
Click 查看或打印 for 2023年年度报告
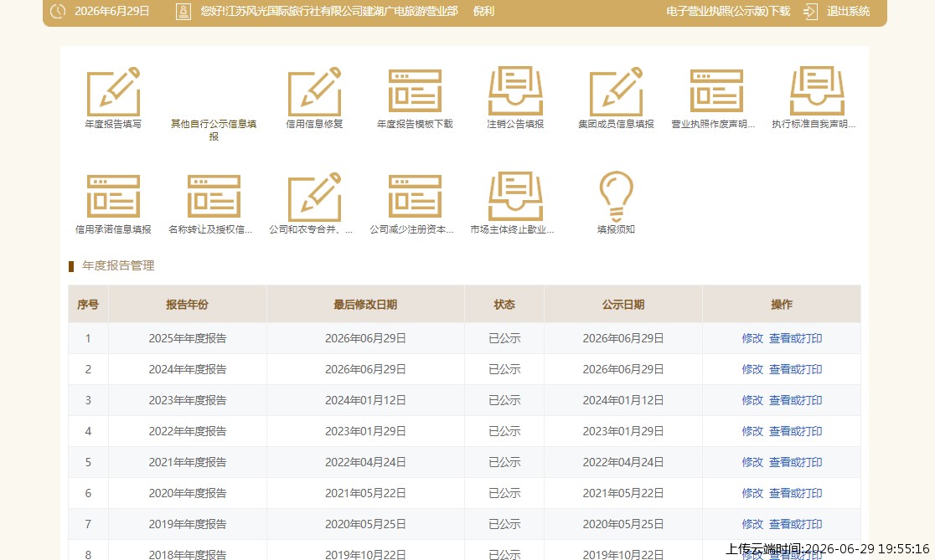point(795,400)
